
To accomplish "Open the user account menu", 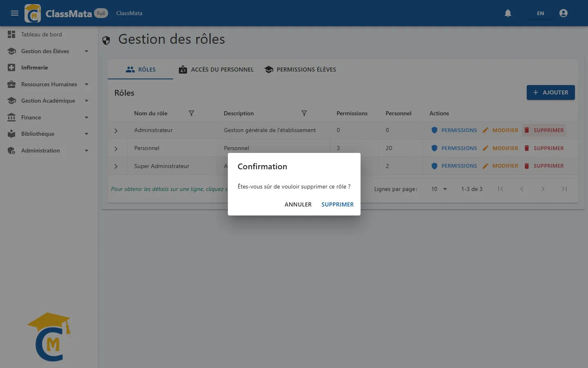I will coord(563,13).
